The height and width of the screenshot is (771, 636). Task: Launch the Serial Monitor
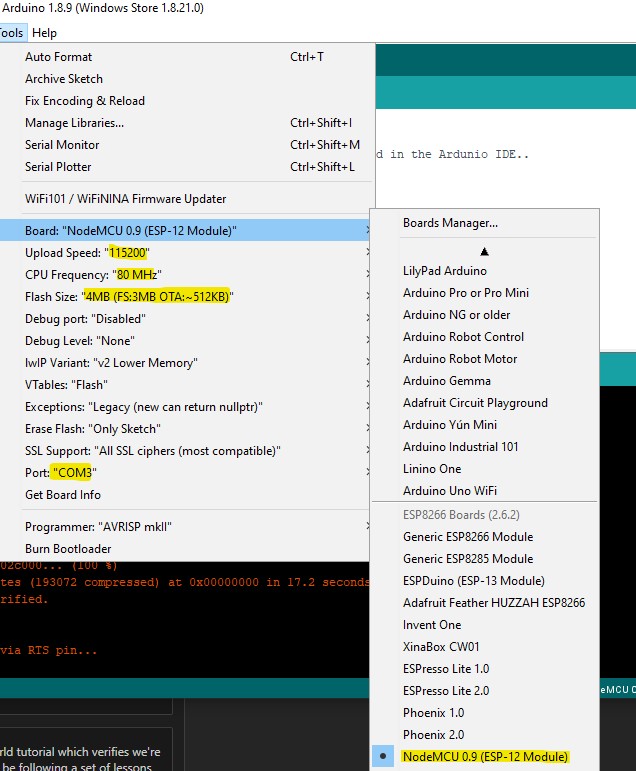(x=186, y=145)
